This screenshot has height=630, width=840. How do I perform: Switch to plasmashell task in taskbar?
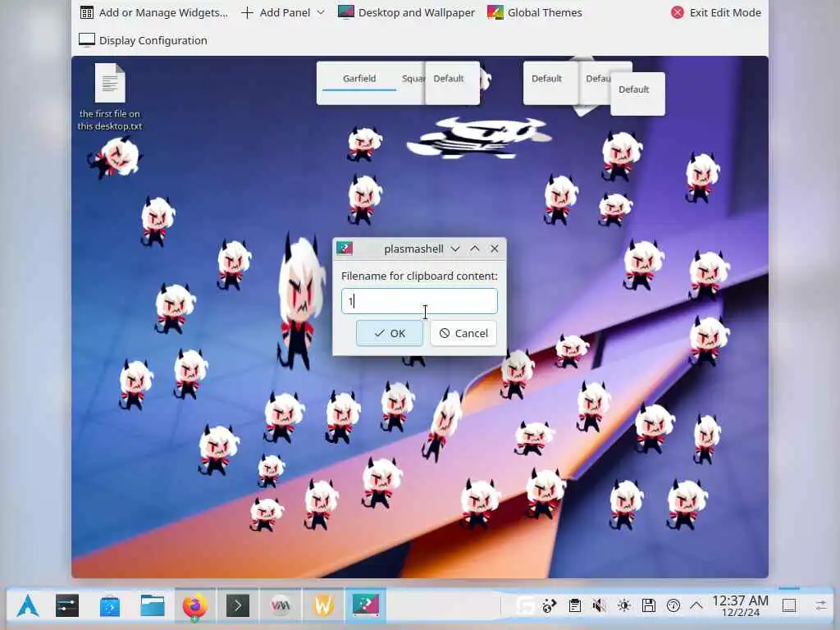point(366,606)
